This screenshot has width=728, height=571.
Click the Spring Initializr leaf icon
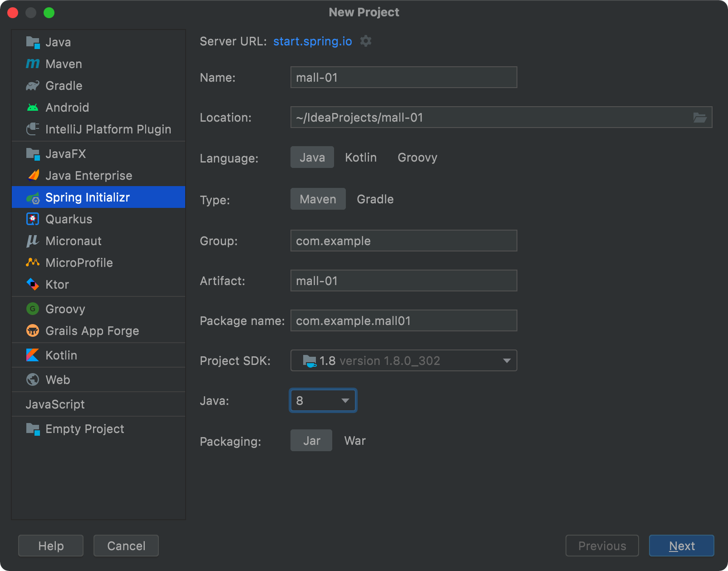pyautogui.click(x=33, y=197)
